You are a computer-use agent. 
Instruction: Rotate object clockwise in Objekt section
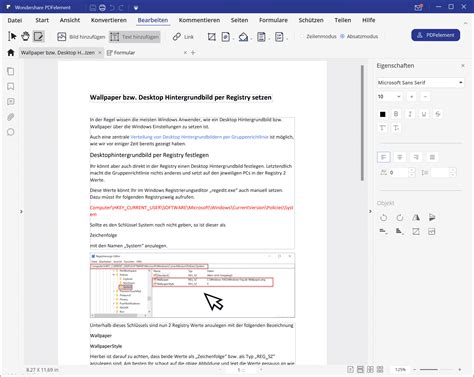(x=400, y=218)
